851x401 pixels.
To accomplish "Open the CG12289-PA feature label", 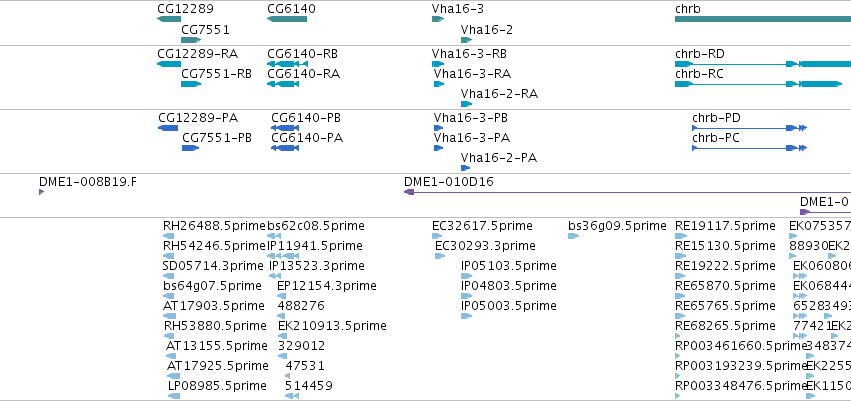I will [x=198, y=118].
